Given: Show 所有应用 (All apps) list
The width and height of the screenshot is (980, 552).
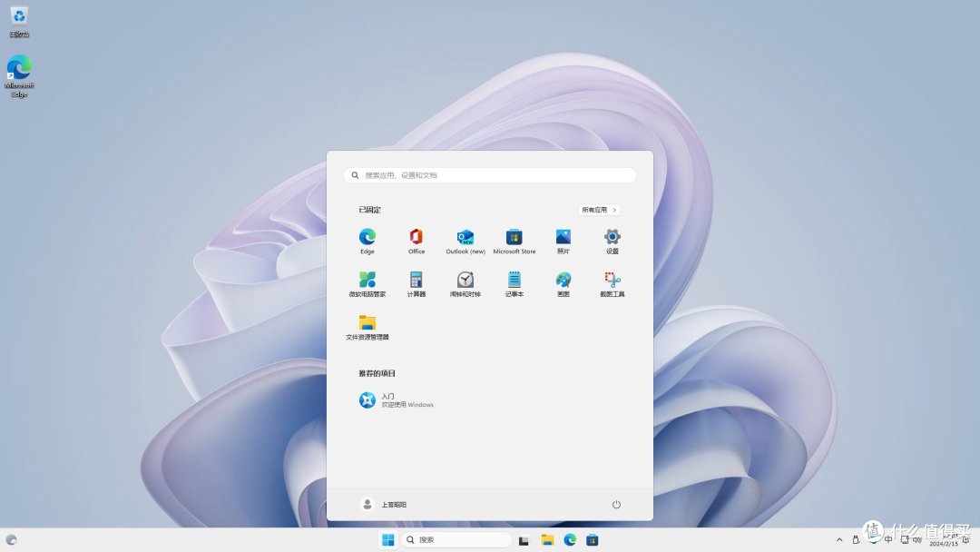Looking at the screenshot, I should [599, 210].
